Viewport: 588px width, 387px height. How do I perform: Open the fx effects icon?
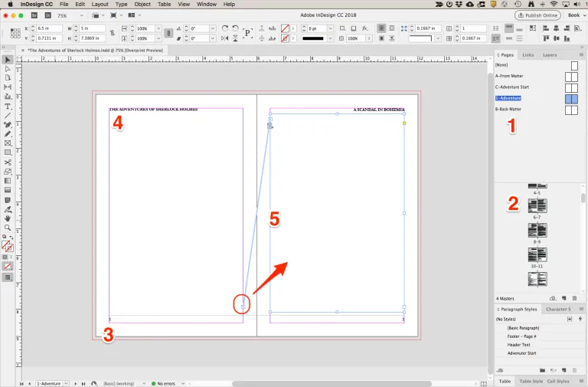point(365,28)
